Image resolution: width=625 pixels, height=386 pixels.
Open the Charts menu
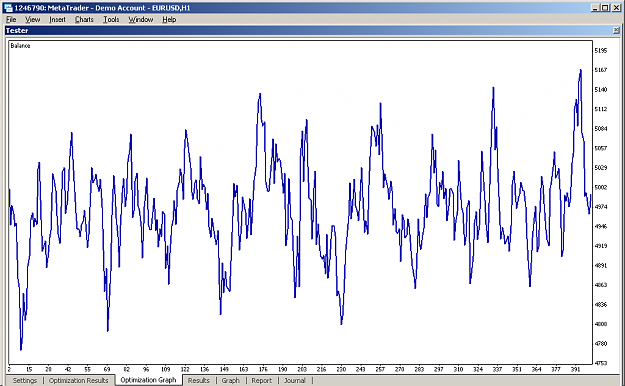tap(84, 19)
